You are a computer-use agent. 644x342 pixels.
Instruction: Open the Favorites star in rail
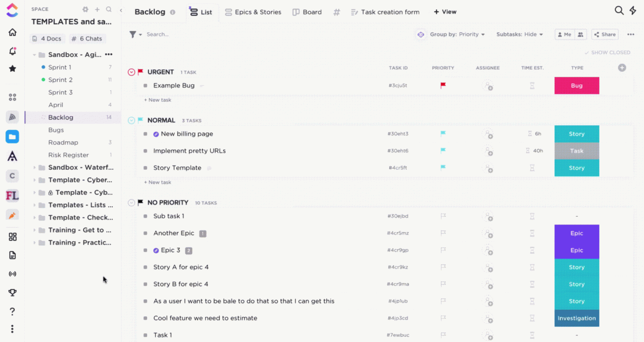click(x=12, y=69)
